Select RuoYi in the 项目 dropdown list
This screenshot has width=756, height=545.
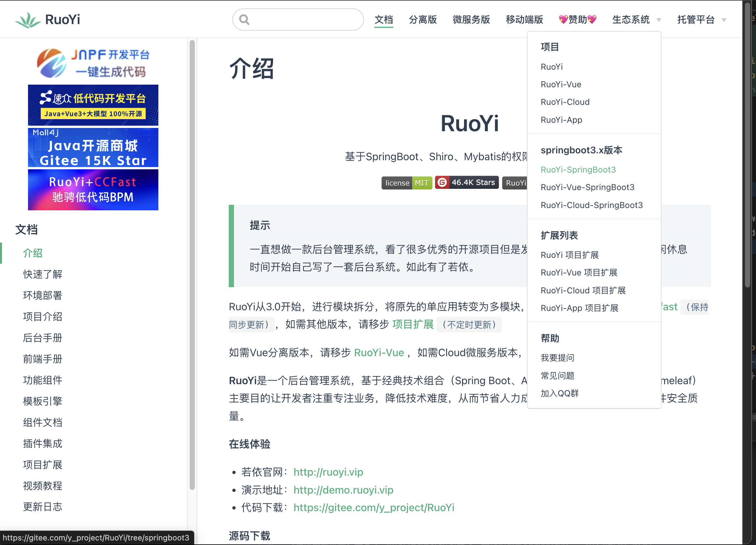tap(552, 67)
